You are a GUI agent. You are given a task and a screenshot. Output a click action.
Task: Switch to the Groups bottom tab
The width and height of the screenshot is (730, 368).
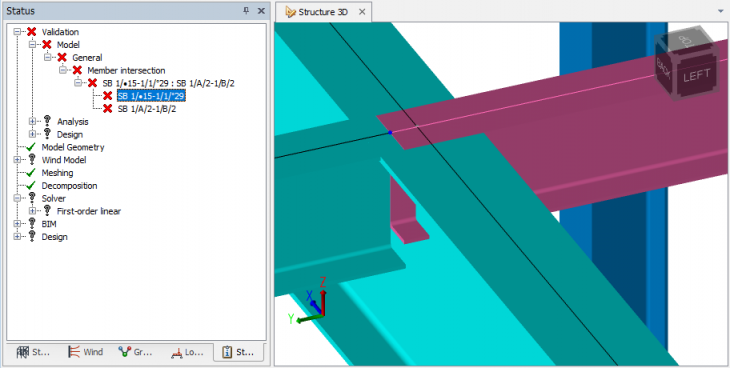point(135,352)
